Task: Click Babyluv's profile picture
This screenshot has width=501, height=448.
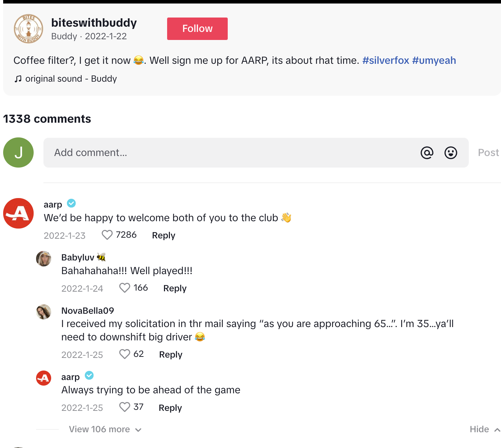Action: 44,259
